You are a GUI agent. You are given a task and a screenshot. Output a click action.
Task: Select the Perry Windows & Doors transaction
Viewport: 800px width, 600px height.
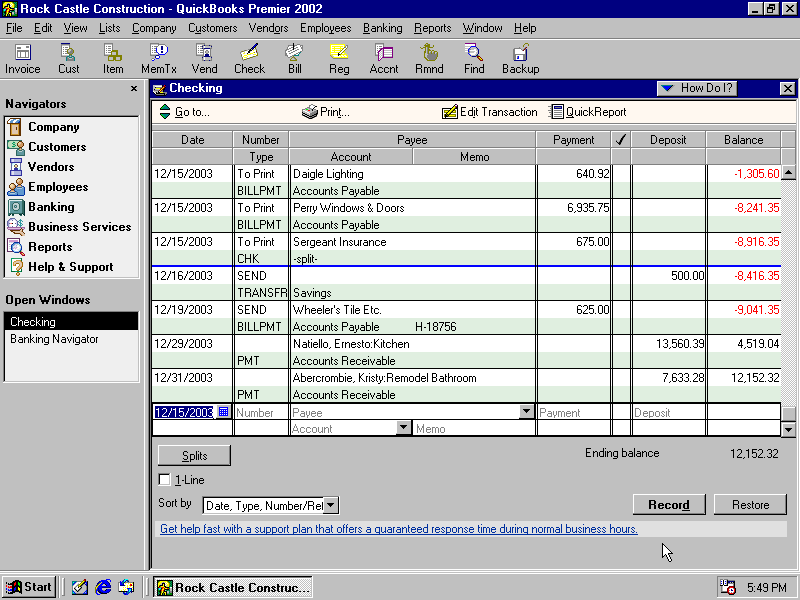[x=466, y=216]
